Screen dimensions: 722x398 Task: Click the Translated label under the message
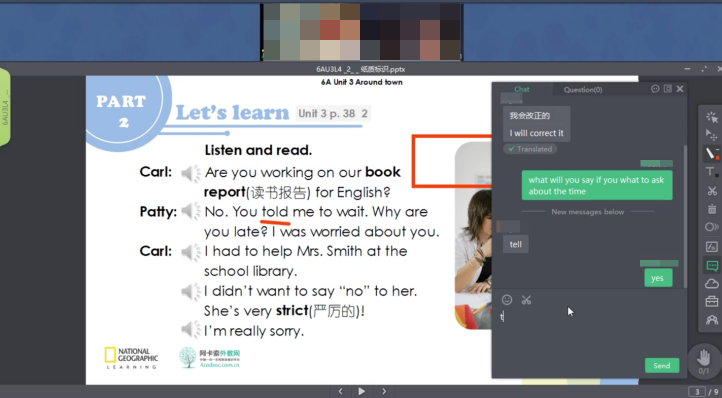point(530,149)
